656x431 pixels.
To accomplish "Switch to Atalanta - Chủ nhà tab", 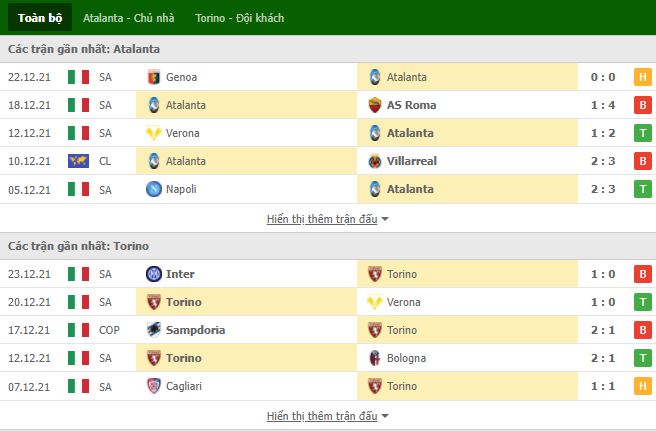I will (x=128, y=18).
